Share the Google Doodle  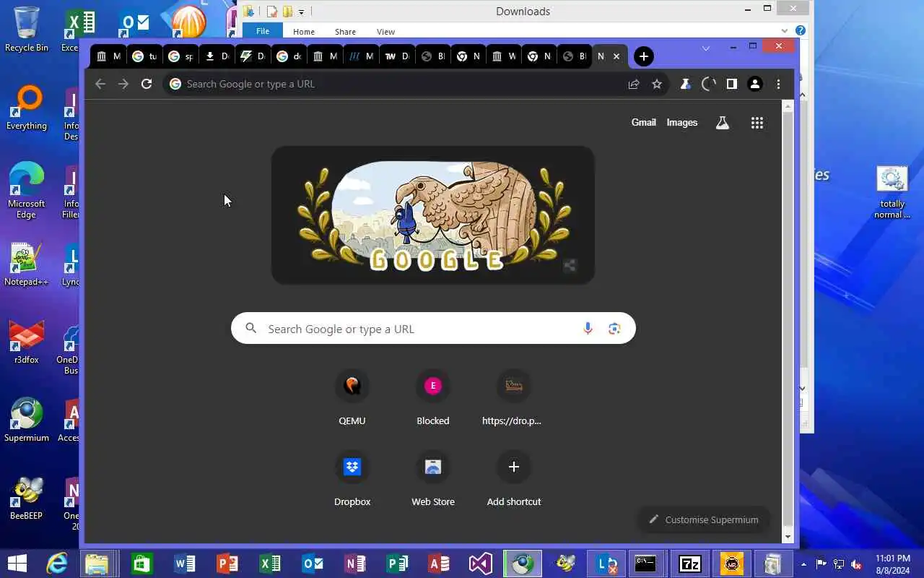click(x=570, y=265)
